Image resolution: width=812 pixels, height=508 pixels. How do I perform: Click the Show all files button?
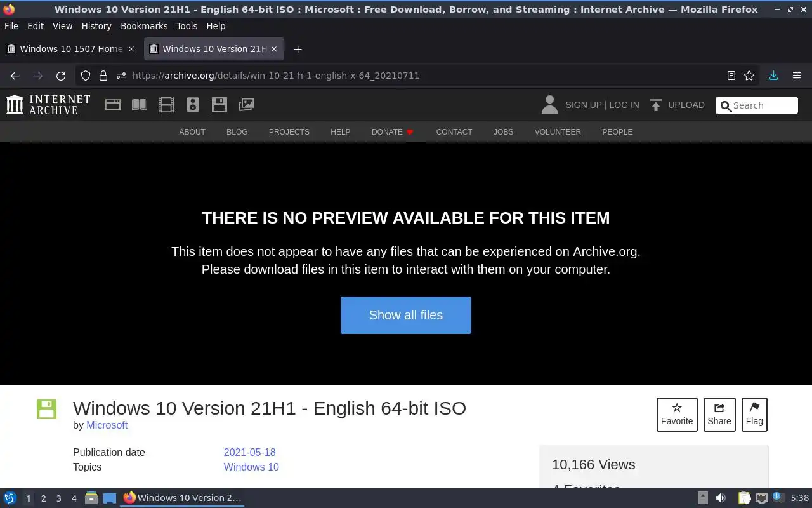[x=406, y=315]
